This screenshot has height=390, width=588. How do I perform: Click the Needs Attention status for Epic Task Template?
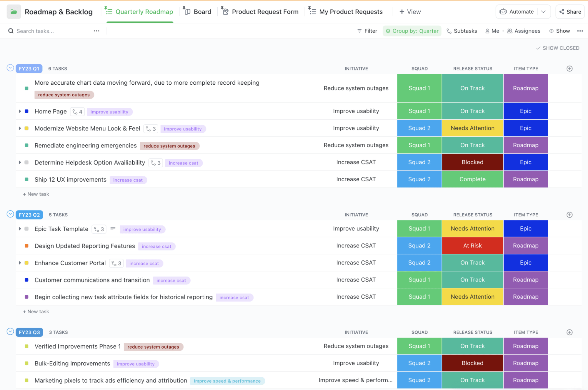tap(473, 229)
